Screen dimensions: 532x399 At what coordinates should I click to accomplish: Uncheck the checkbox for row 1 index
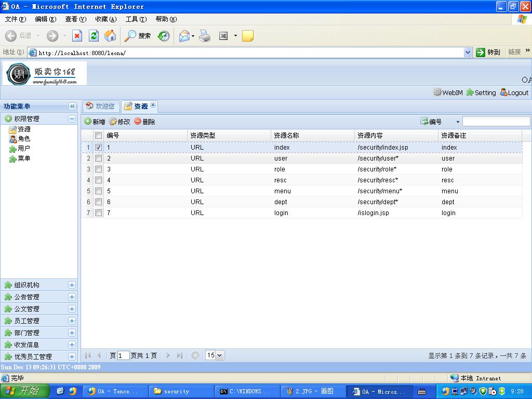tap(99, 148)
